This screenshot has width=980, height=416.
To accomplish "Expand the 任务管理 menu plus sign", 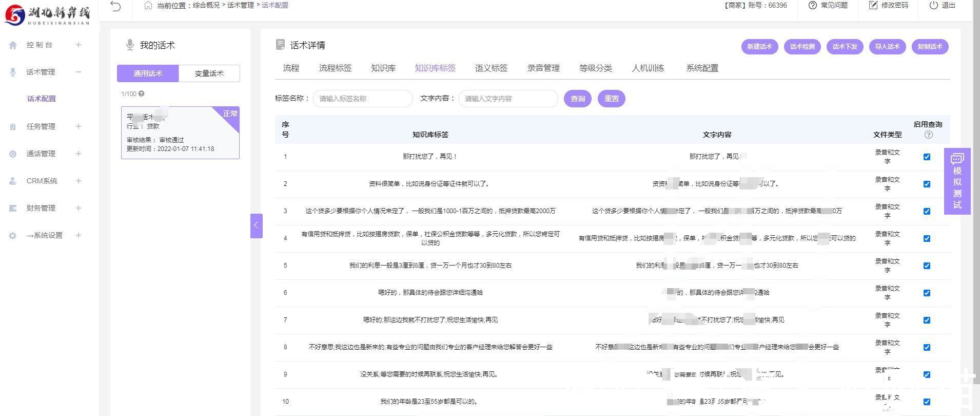I will (79, 127).
